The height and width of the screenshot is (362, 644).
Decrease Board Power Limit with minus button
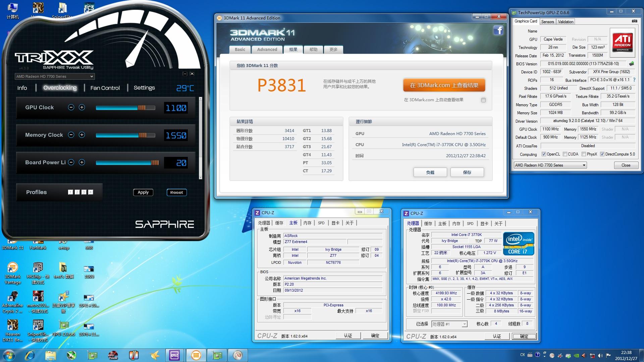pos(71,162)
